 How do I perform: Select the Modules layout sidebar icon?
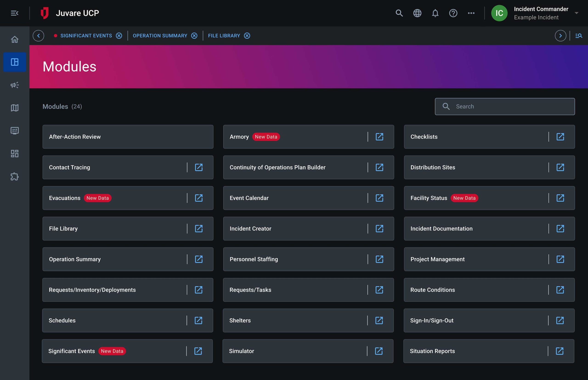[14, 62]
